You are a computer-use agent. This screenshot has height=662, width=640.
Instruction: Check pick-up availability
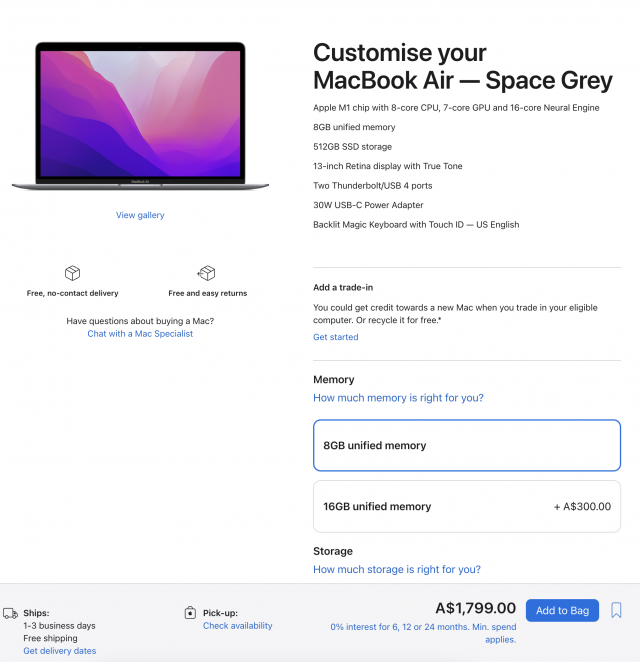click(x=238, y=626)
